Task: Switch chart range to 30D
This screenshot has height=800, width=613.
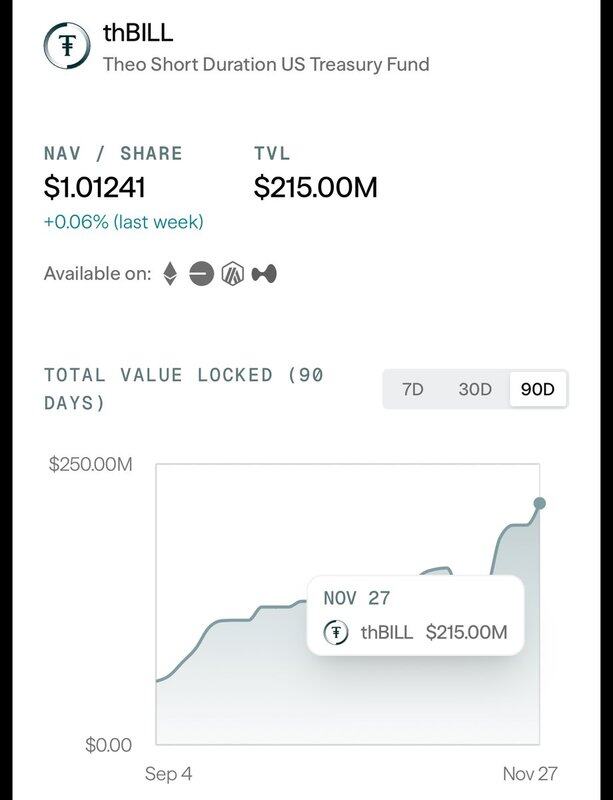Action: [x=475, y=389]
